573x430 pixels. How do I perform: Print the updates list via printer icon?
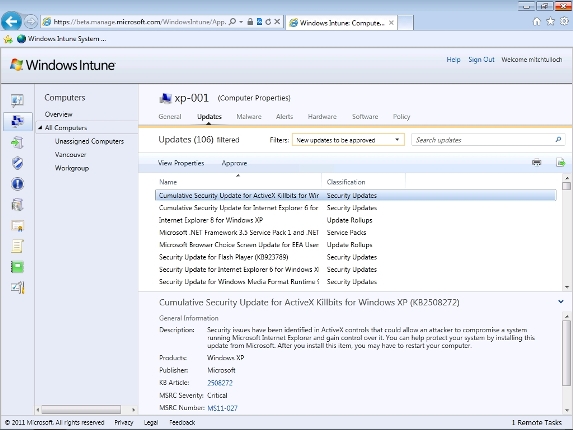[536, 163]
